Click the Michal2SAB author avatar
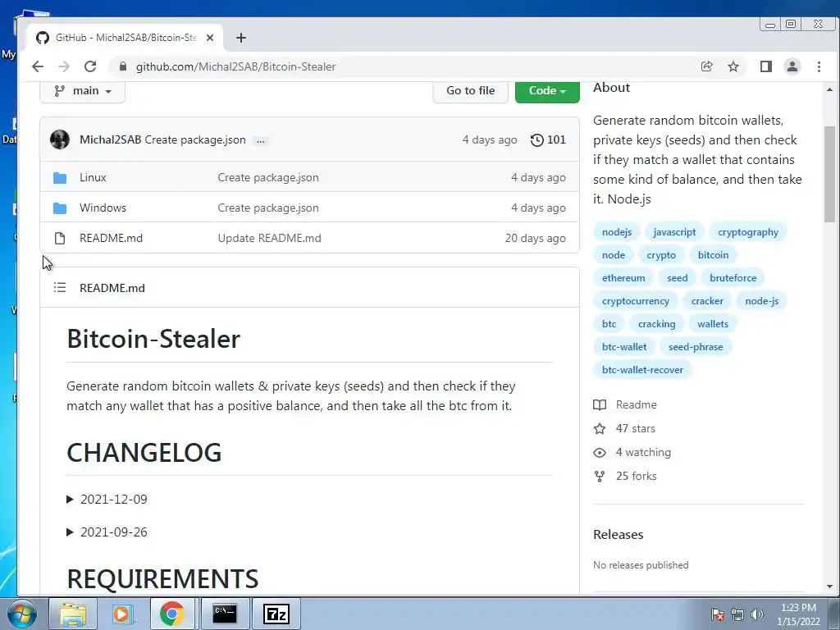The width and height of the screenshot is (840, 630). tap(59, 139)
